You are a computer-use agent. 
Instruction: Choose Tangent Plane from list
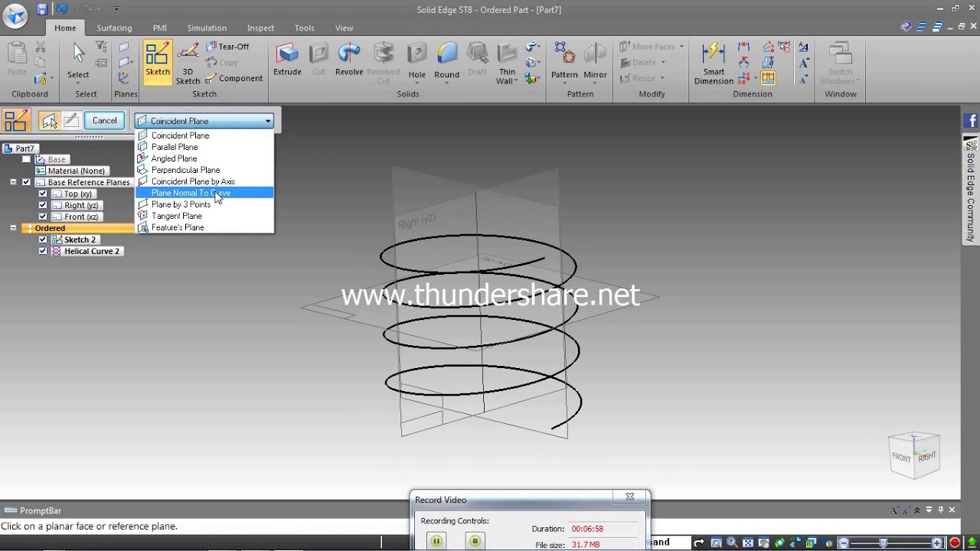[x=204, y=216]
